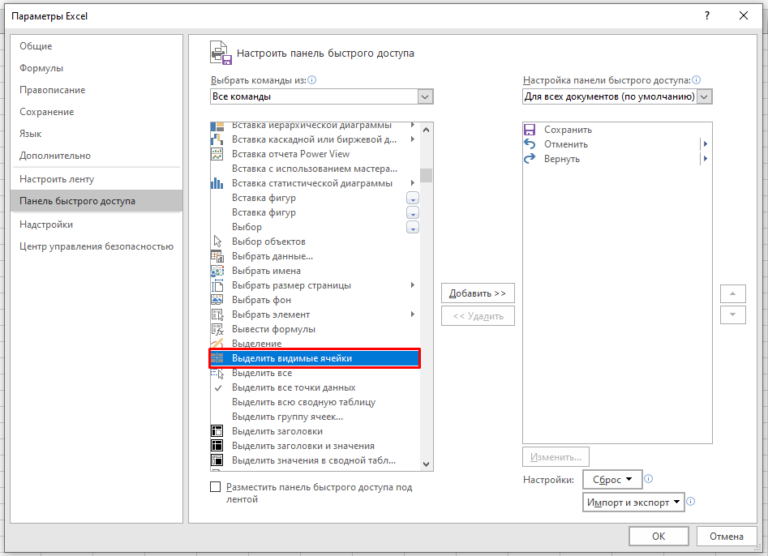Open the Для всех документов dropdown
768x556 pixels.
tap(705, 97)
